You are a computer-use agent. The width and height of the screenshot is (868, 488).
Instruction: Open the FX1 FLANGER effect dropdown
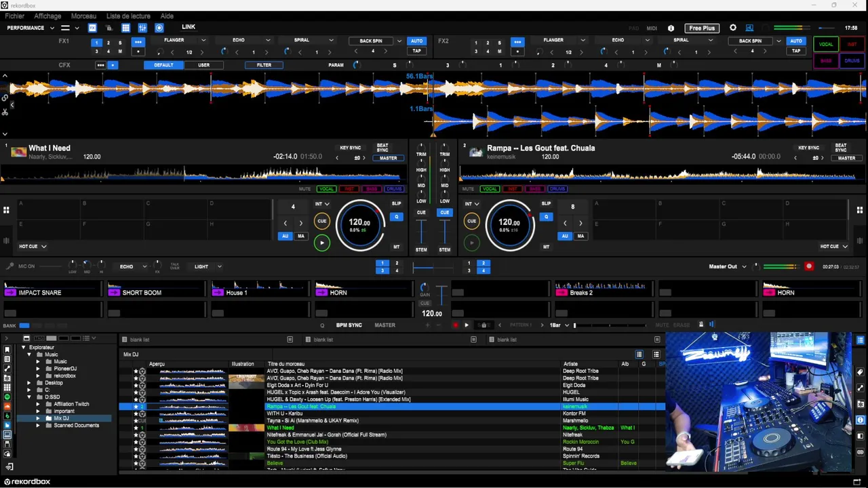203,40
